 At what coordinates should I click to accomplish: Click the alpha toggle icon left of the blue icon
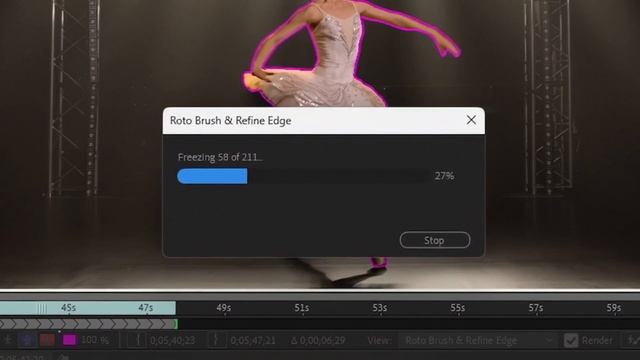pos(8,340)
